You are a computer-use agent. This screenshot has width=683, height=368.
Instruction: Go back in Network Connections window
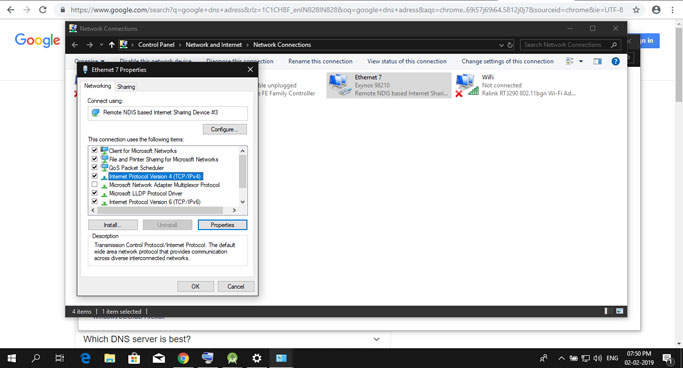coord(75,45)
